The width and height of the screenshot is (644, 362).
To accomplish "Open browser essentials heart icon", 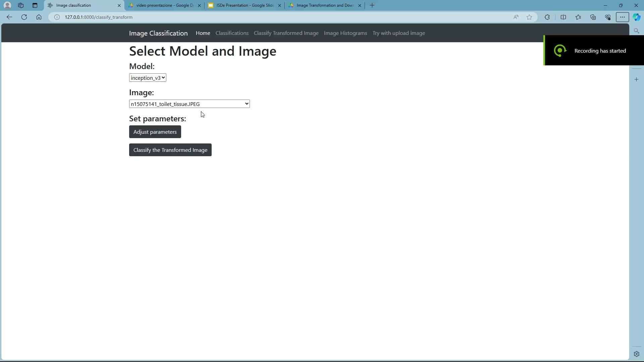I will click(x=608, y=17).
